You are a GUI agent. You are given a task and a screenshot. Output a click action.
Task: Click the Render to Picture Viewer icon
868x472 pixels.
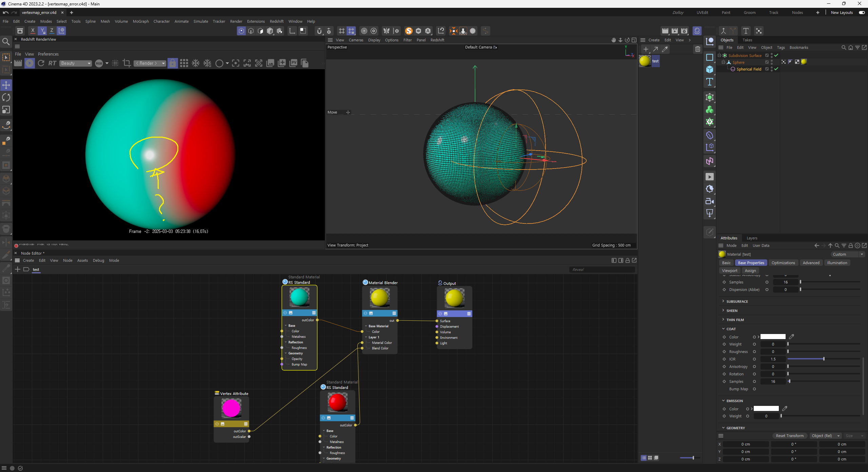675,31
